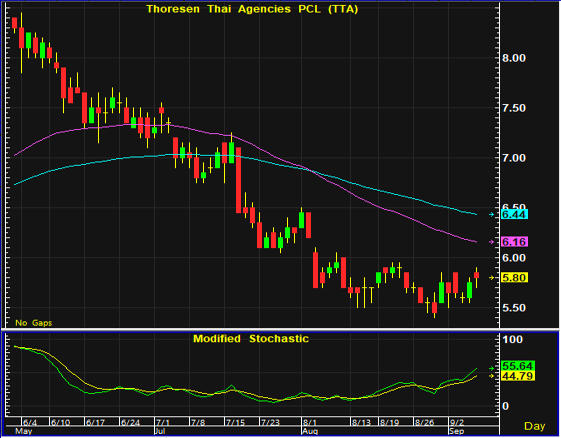Click the Day timeframe label
This screenshot has width=561, height=438.
[x=535, y=426]
